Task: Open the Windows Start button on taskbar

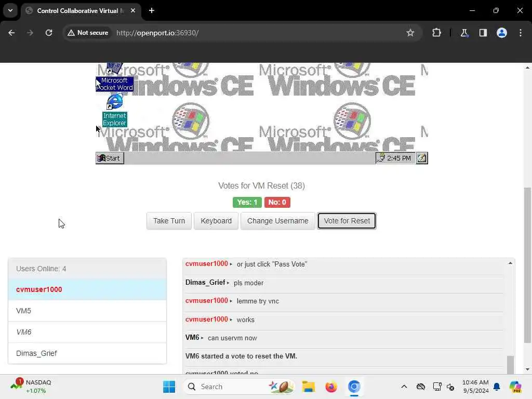Action: (x=169, y=387)
